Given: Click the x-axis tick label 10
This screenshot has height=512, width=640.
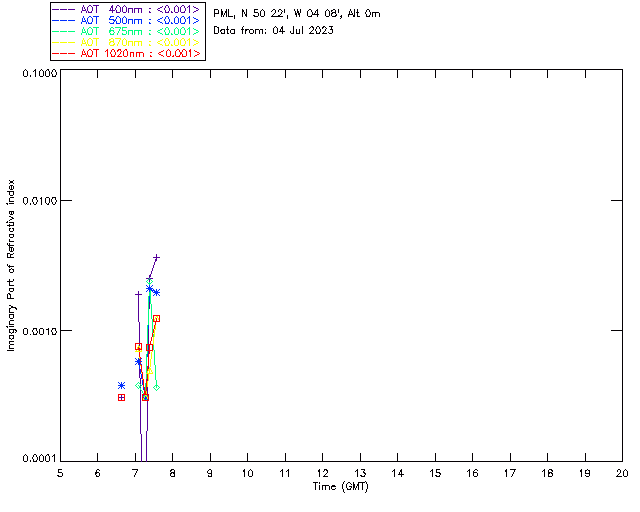Looking at the screenshot, I should (247, 473).
